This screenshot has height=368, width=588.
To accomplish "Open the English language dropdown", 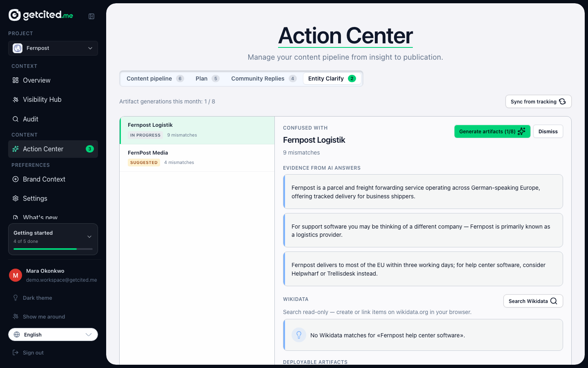I will pos(53,334).
